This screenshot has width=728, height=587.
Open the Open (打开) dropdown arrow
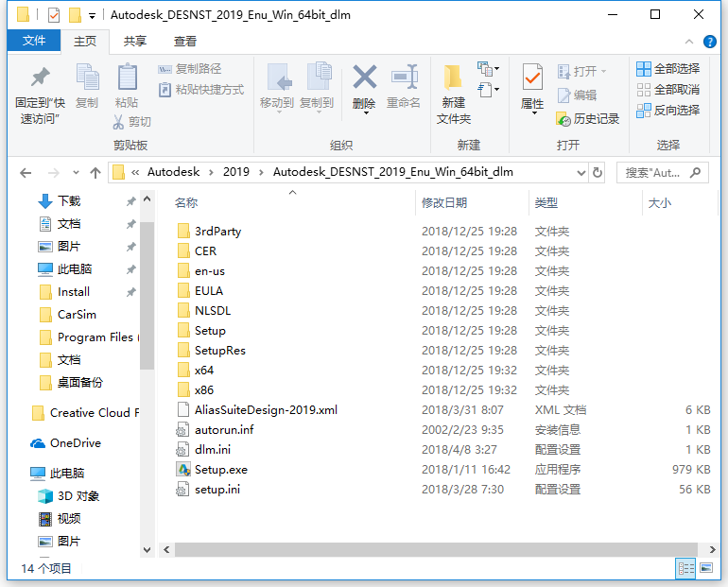coord(603,71)
